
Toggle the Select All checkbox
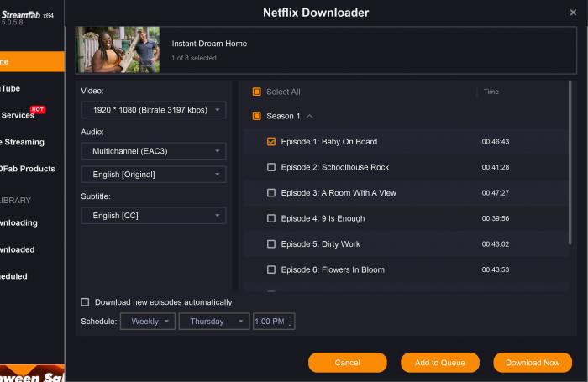tap(257, 92)
